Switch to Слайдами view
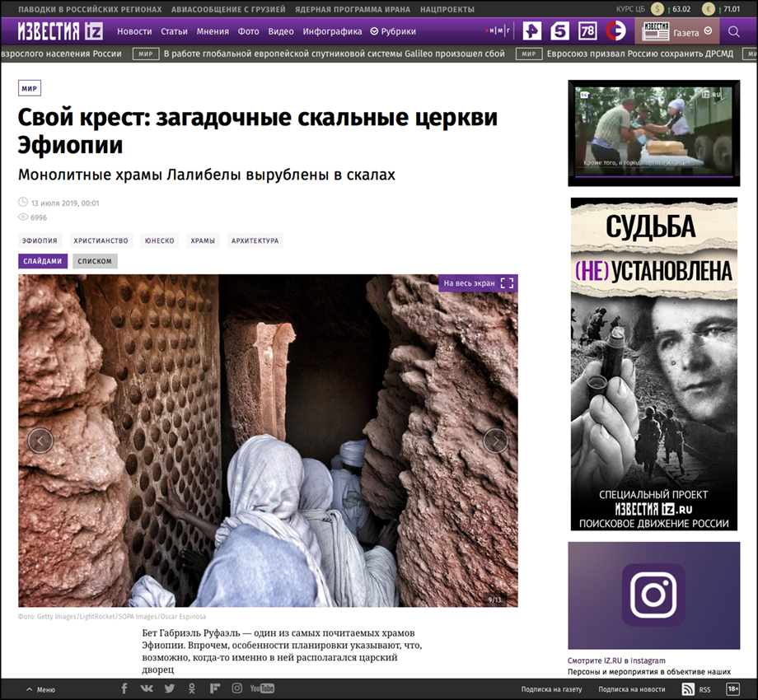Image resolution: width=758 pixels, height=700 pixels. 43,261
